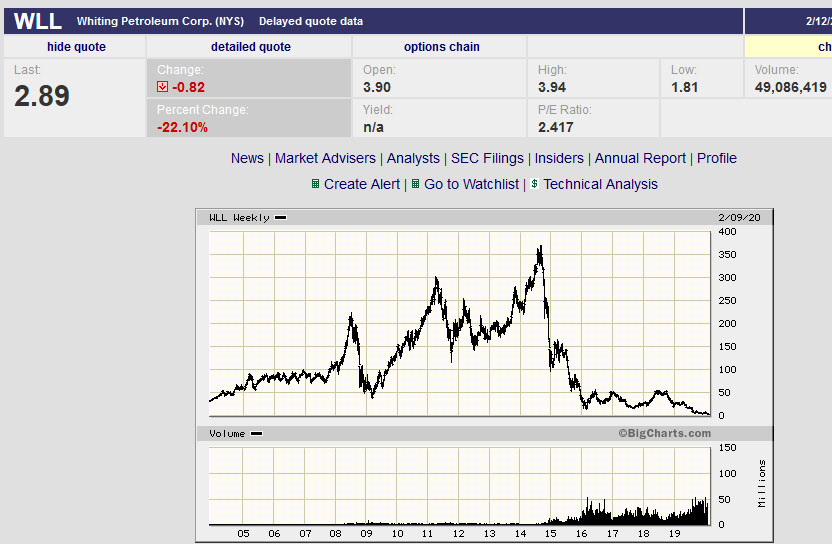Screen dimensions: 832x544
Task: Click the open value 3.90
Action: (x=377, y=87)
